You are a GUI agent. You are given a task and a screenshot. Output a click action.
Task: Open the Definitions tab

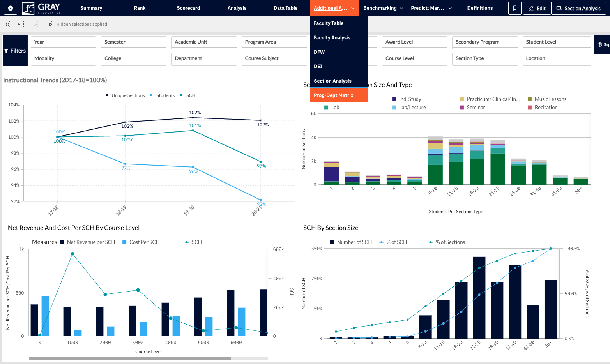point(480,8)
